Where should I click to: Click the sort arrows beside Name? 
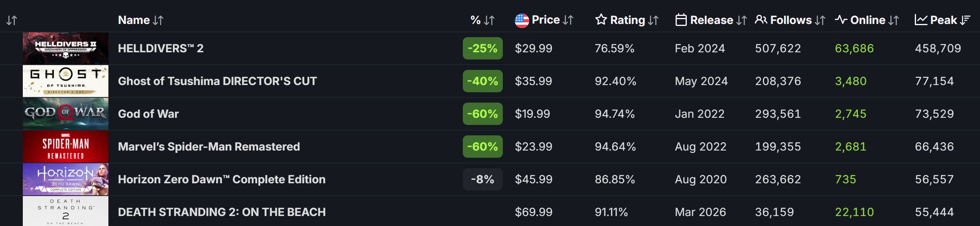[x=158, y=20]
